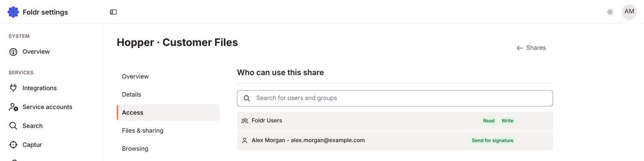644x161 pixels.
Task: Click the Send for signature badge
Action: [x=492, y=140]
